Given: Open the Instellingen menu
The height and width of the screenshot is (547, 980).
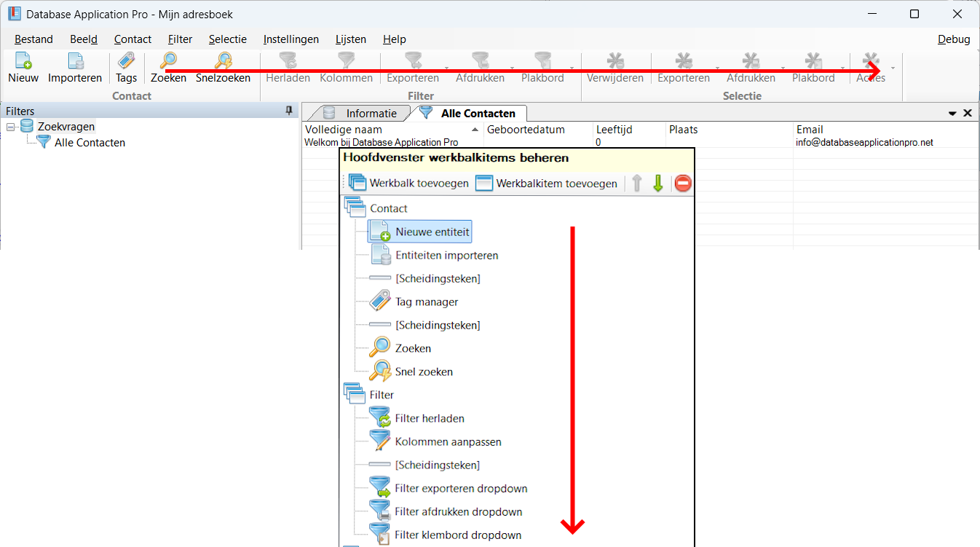Looking at the screenshot, I should [x=291, y=39].
